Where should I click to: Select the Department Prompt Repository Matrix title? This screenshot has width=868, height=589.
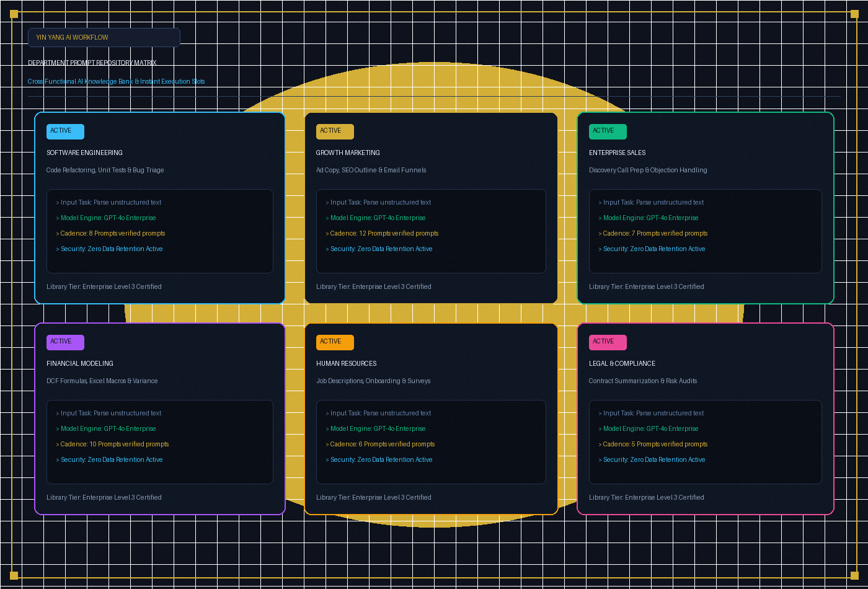(92, 63)
